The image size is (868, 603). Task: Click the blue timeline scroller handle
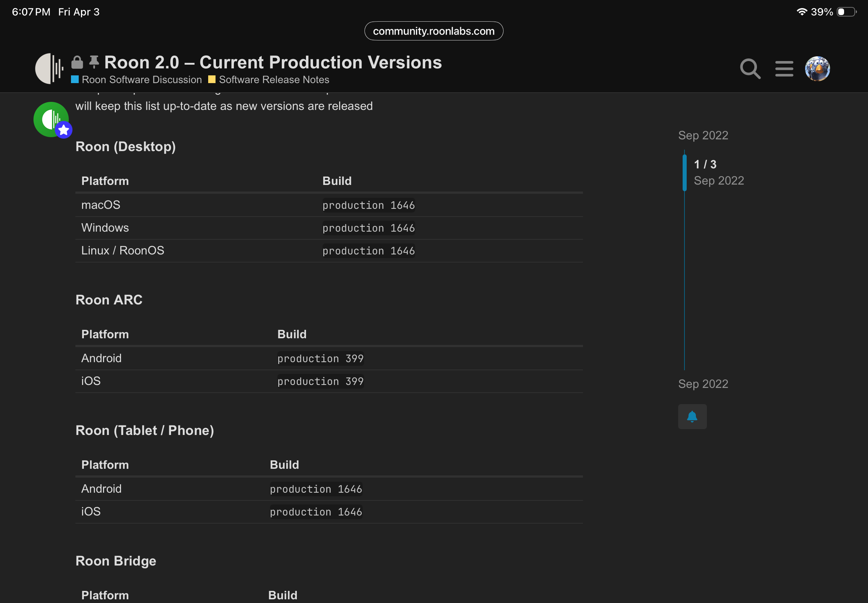[684, 173]
